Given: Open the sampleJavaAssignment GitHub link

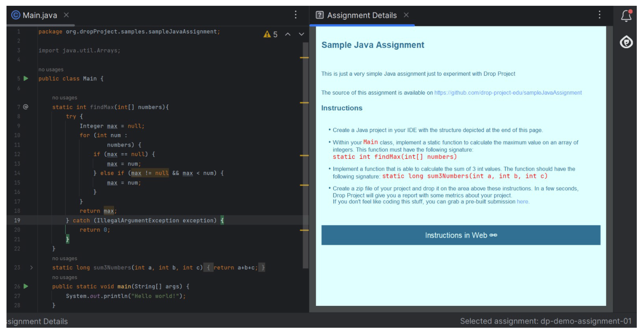Looking at the screenshot, I should [508, 93].
